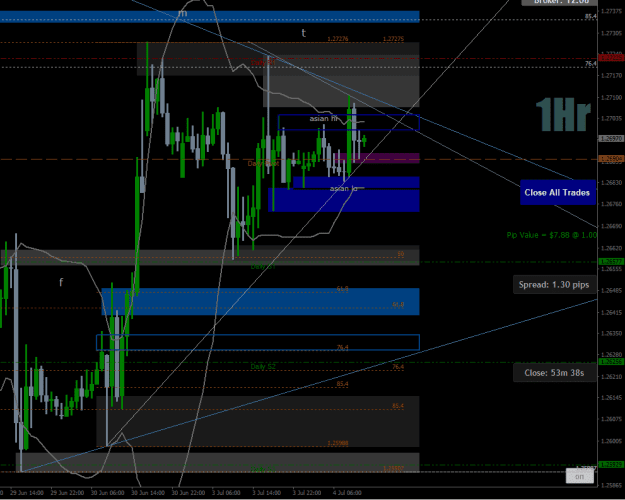Click the gray 1.26970 current price tag
This screenshot has width=625, height=500.
pos(611,139)
